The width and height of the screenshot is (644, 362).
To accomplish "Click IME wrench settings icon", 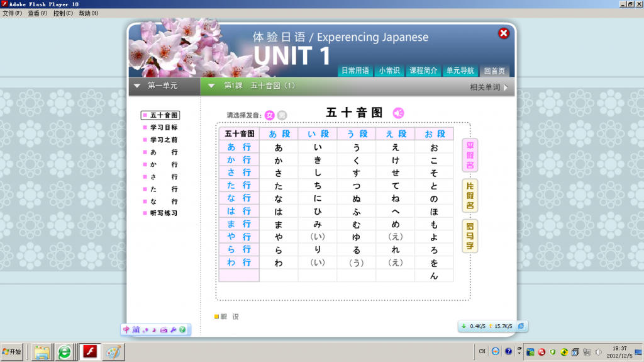I will (174, 330).
